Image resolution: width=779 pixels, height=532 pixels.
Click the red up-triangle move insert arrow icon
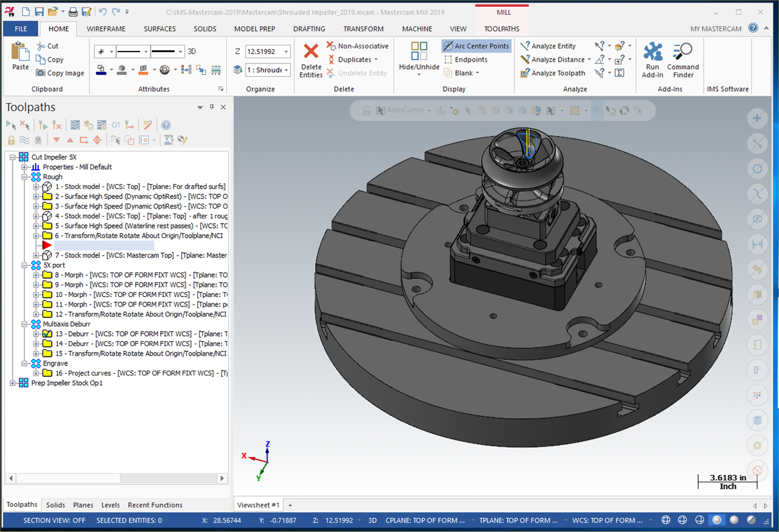70,139
